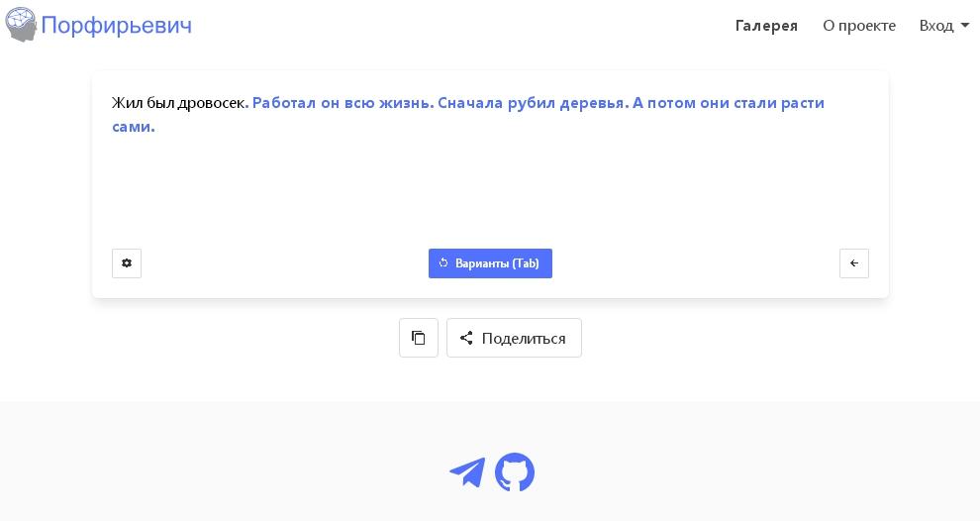Click the text "Жил был дровосек"
The width and height of the screenshot is (980, 521).
click(x=178, y=103)
